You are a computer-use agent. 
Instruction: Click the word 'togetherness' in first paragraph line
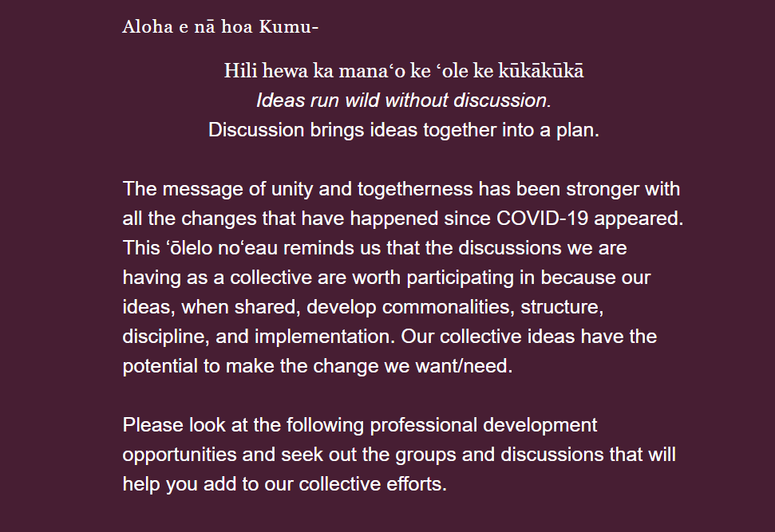pyautogui.click(x=415, y=189)
